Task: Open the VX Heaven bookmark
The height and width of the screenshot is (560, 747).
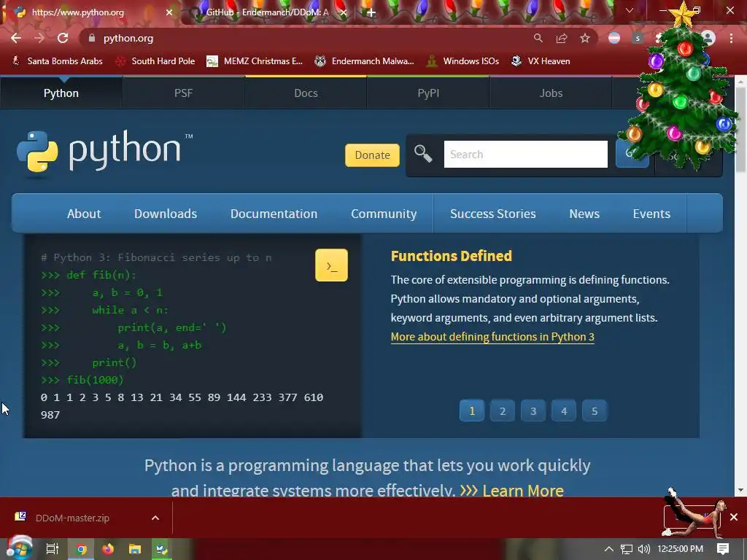Action: [x=541, y=61]
